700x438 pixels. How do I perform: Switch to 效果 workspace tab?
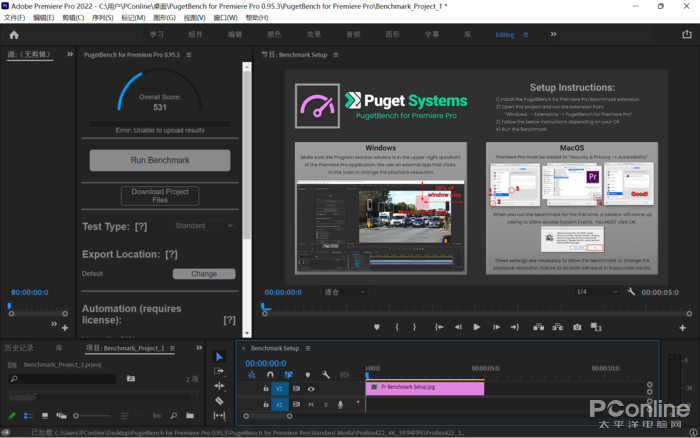pyautogui.click(x=313, y=34)
